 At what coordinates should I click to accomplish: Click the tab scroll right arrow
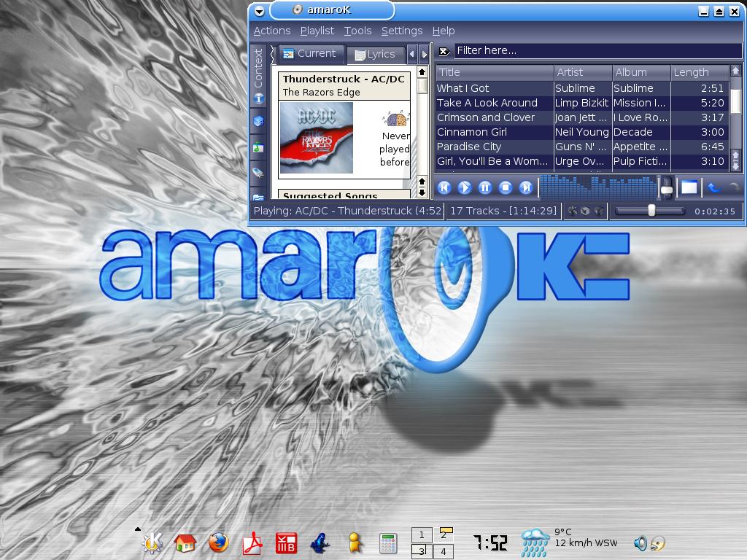425,54
